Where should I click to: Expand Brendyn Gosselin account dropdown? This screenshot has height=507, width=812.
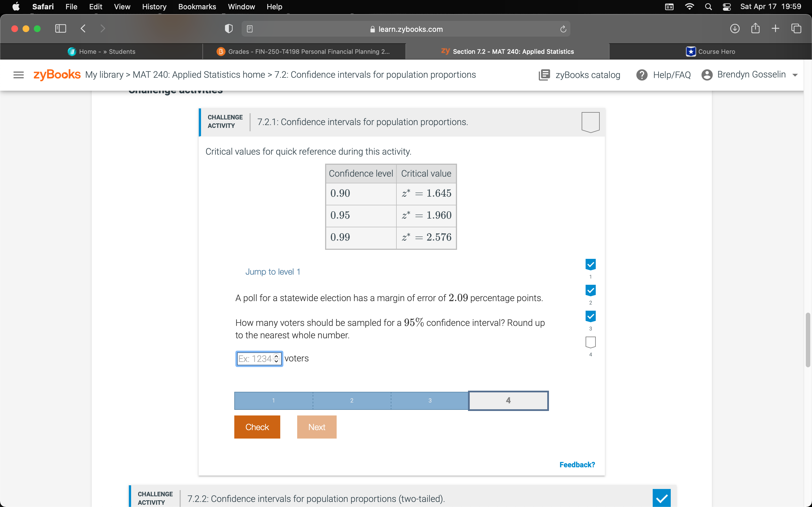[x=795, y=75]
